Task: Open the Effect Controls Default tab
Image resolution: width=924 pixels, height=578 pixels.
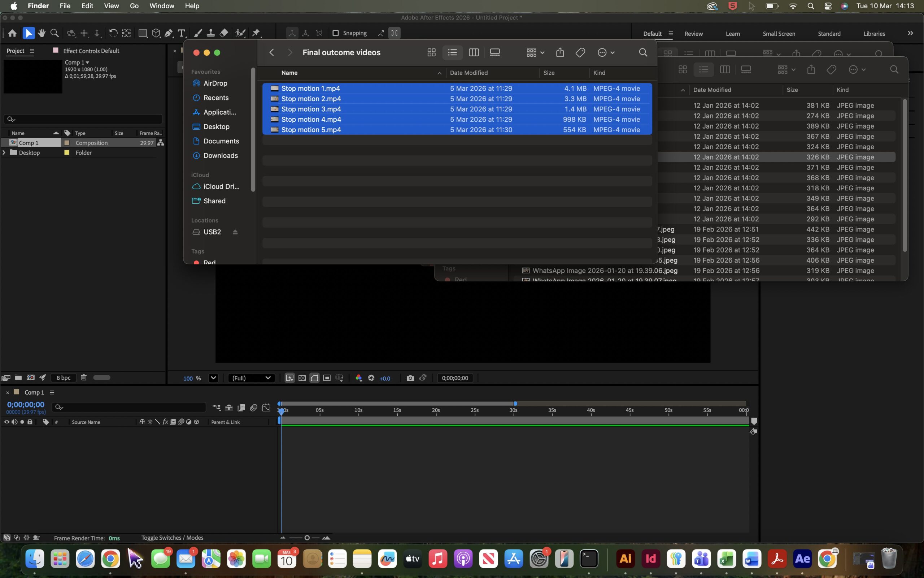Action: (x=91, y=51)
